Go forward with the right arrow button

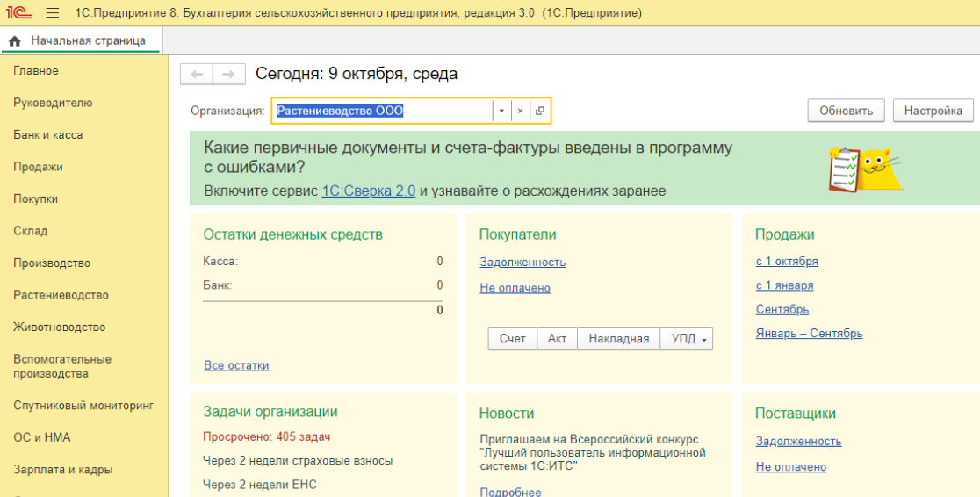pos(228,74)
